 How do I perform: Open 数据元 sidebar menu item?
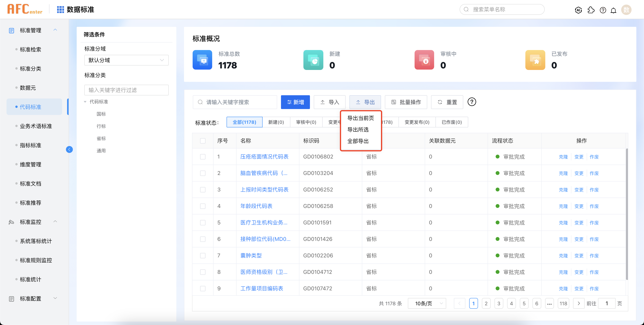click(x=28, y=88)
